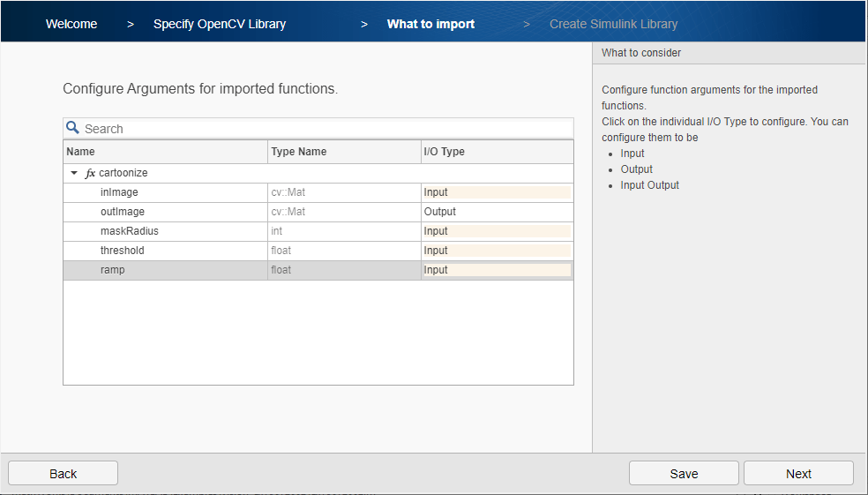The width and height of the screenshot is (868, 495).
Task: Click the Save button
Action: click(x=684, y=474)
